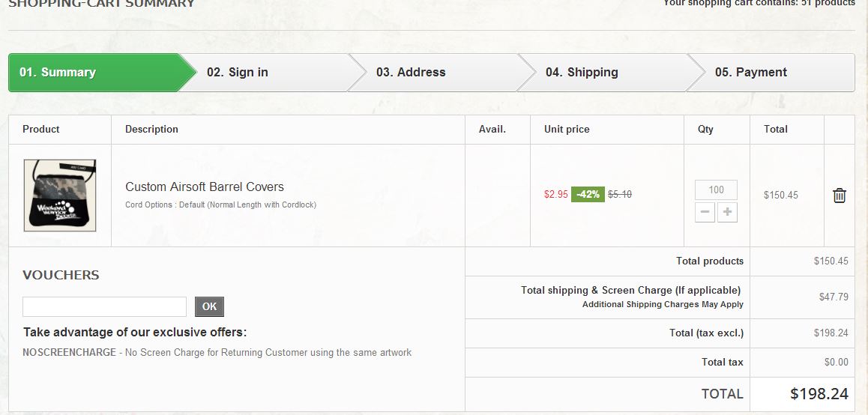Click the -42% discount badge
The image size is (868, 415).
(x=588, y=194)
